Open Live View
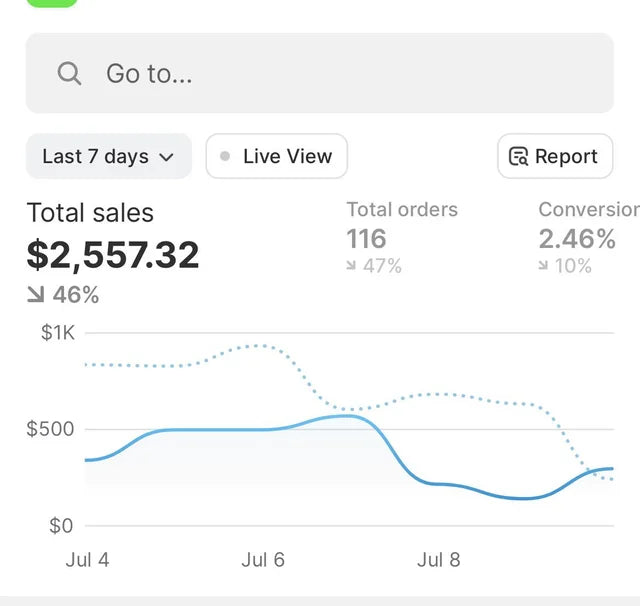640x606 pixels. [277, 157]
